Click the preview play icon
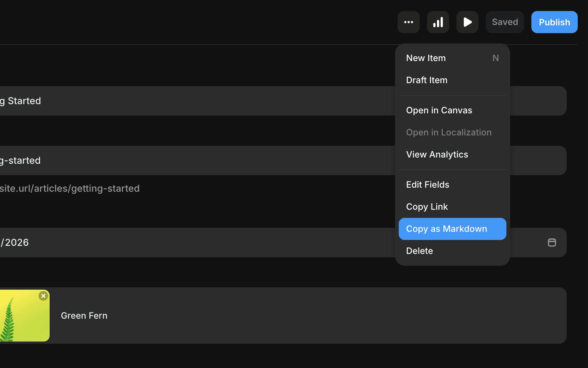Viewport: 588px width, 368px height. coord(467,22)
